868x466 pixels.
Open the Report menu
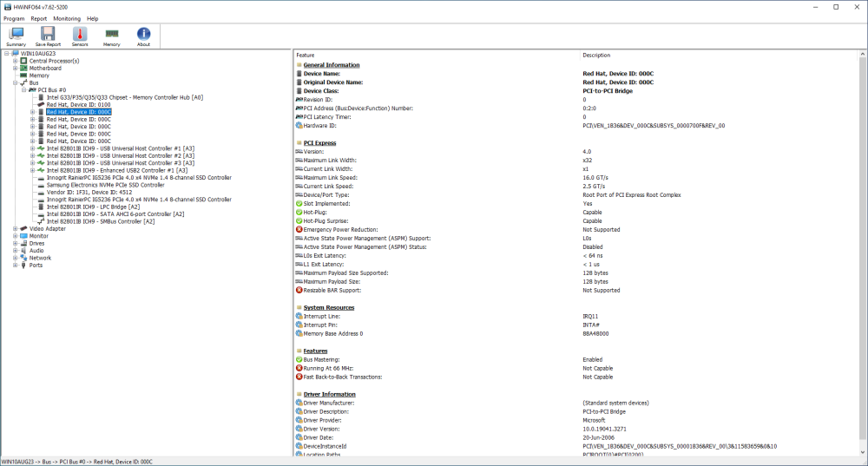click(x=39, y=18)
